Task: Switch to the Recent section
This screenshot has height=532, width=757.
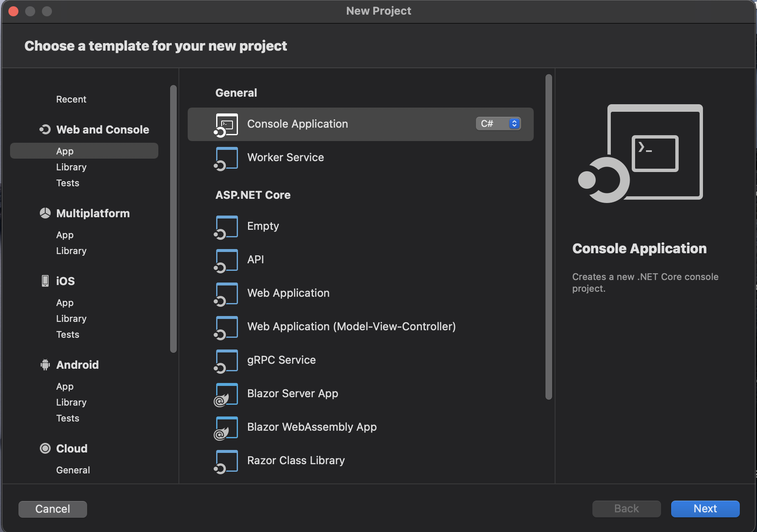Action: pos(71,99)
